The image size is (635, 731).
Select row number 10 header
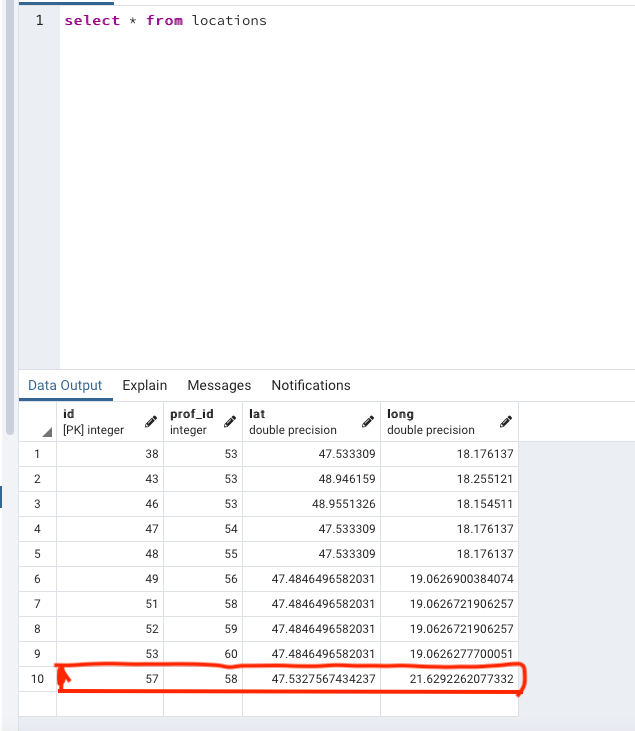(37, 679)
